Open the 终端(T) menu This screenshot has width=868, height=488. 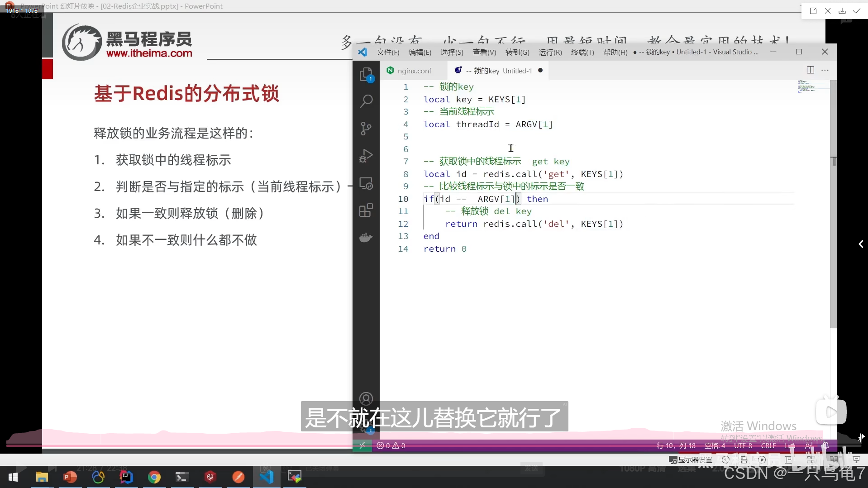[582, 52]
